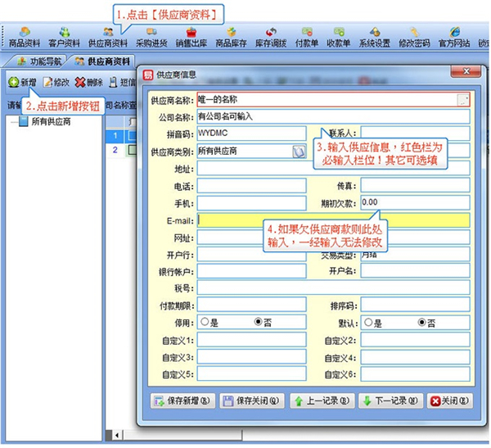Click the 付款期限 input field

pos(252,305)
